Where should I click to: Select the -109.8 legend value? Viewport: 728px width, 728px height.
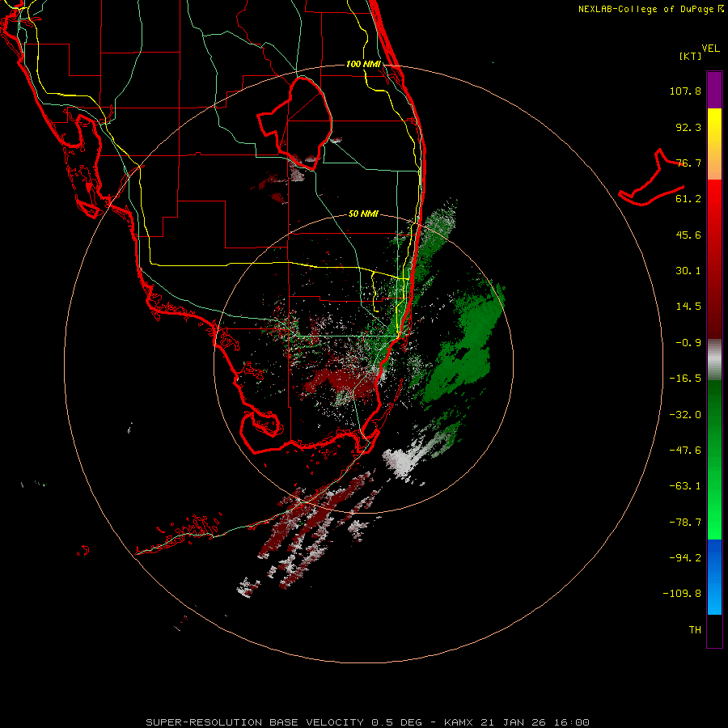pos(682,594)
